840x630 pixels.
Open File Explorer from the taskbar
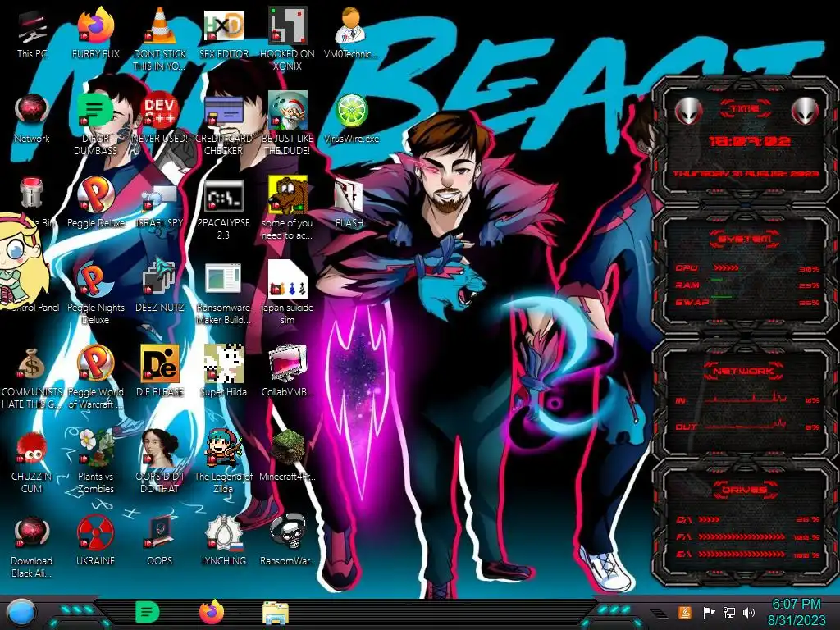276,613
